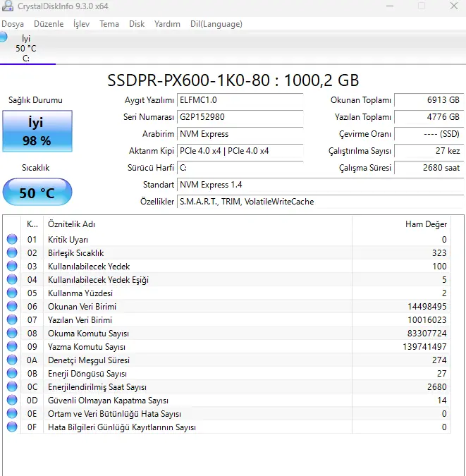Click the ID cell 0C
Viewport: 466px width, 476px height.
coord(32,387)
